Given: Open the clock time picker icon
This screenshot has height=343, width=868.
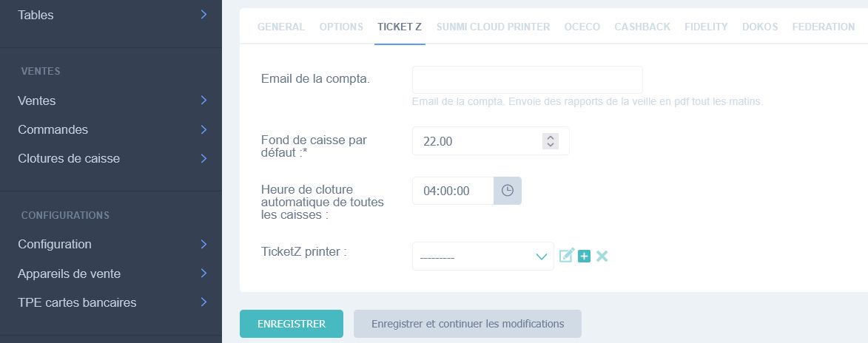Looking at the screenshot, I should 508,191.
